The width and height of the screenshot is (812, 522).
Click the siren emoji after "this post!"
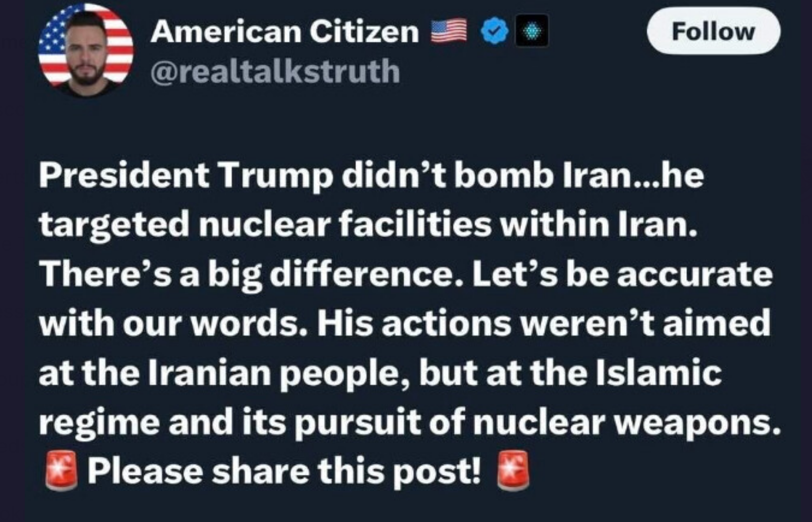point(513,470)
